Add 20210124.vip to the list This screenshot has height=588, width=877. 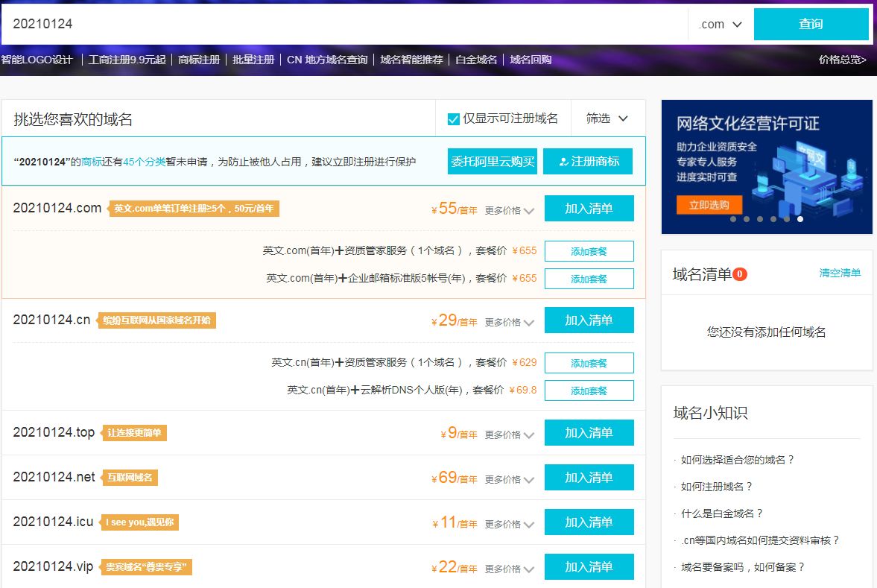589,566
